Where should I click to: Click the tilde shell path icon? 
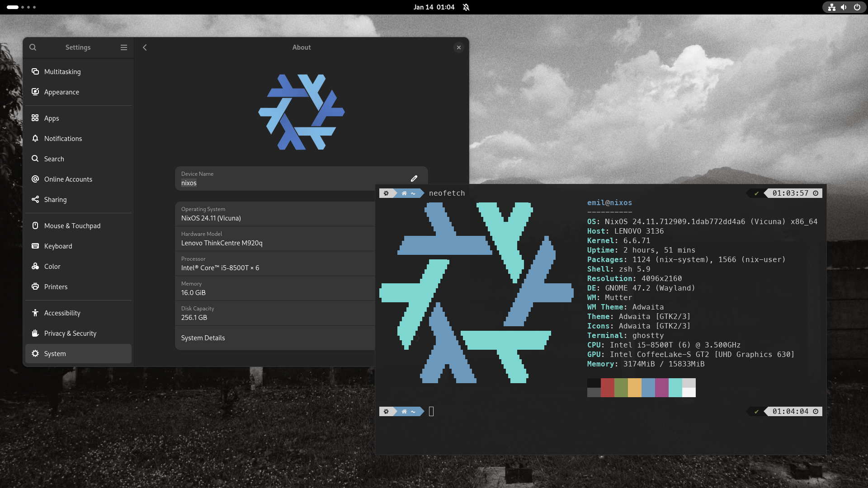tap(415, 193)
